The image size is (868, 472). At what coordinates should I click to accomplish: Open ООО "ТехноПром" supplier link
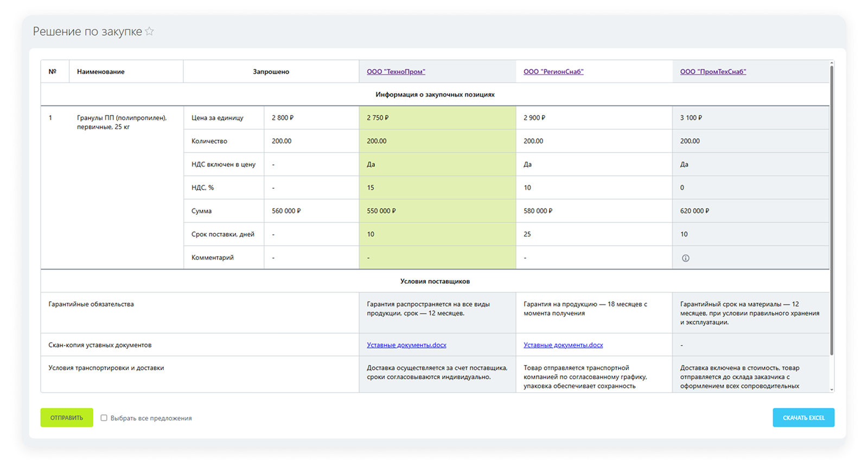coord(396,72)
